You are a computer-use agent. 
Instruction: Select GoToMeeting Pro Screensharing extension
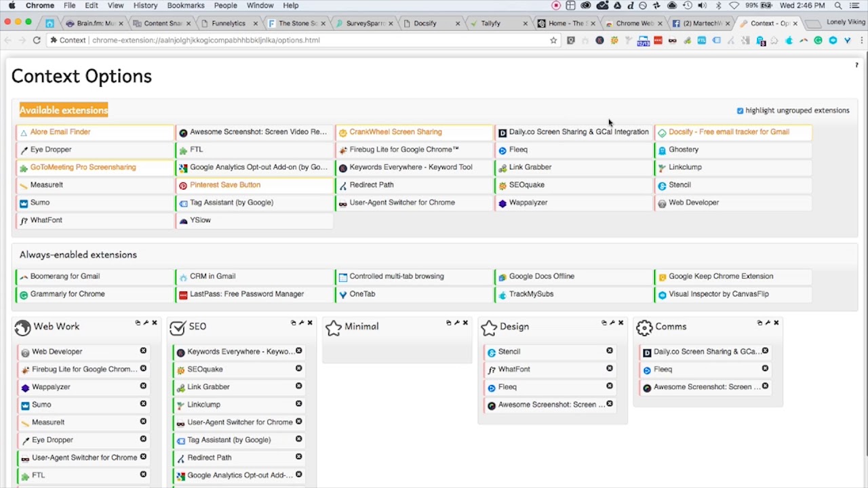pos(94,167)
